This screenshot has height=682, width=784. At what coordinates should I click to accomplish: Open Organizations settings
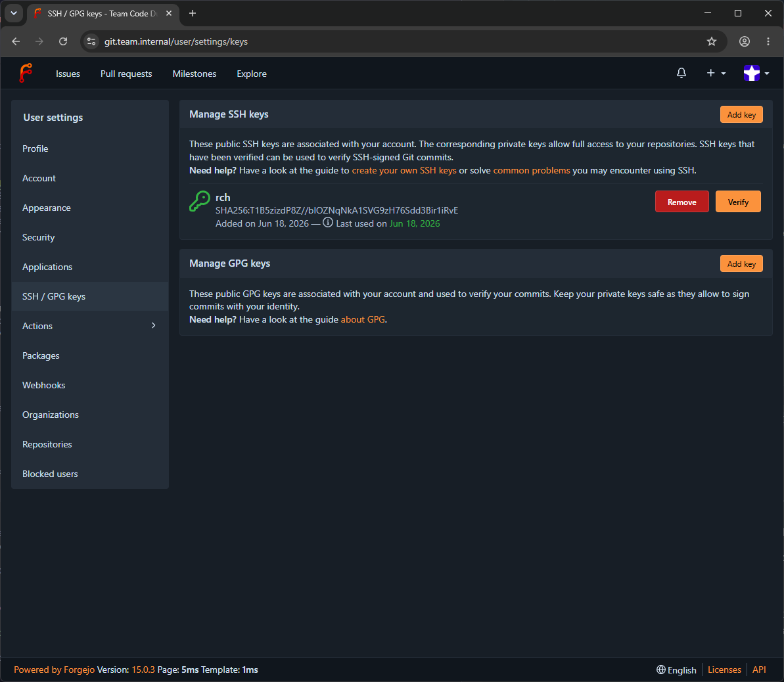(x=90, y=415)
